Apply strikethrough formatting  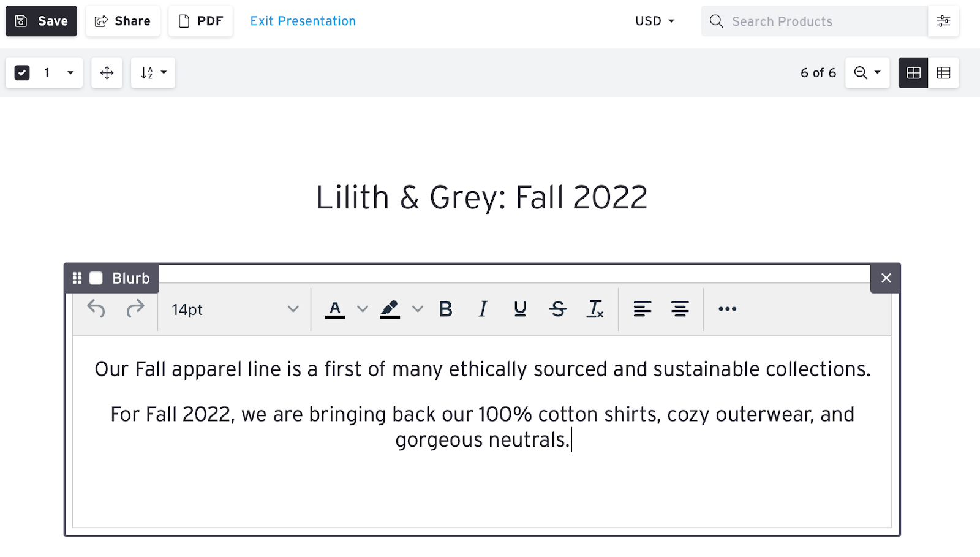[557, 309]
